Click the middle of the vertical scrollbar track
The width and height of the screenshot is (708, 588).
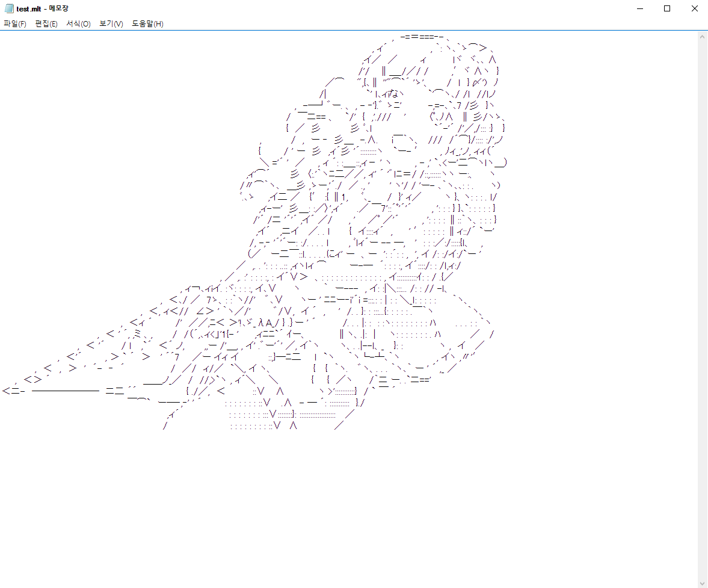coord(702,309)
